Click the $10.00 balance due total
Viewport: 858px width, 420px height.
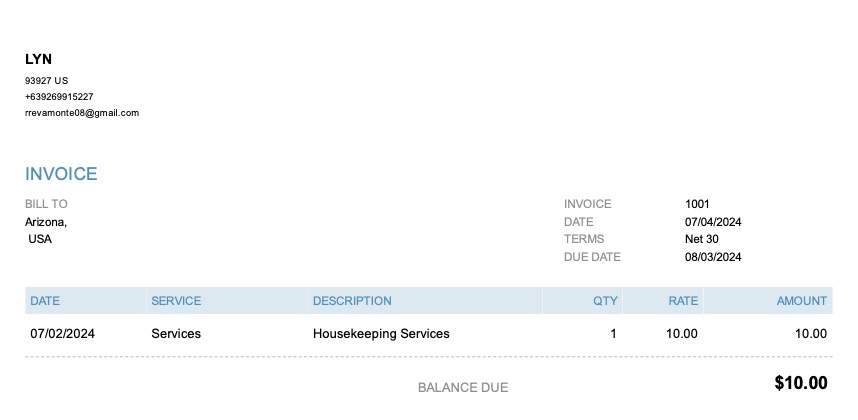click(x=801, y=383)
